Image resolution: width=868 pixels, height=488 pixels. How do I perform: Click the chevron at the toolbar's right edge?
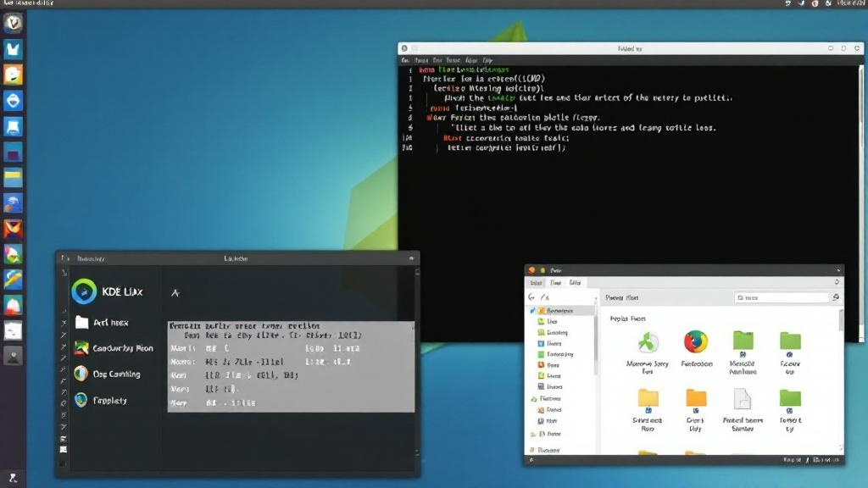pos(837,282)
